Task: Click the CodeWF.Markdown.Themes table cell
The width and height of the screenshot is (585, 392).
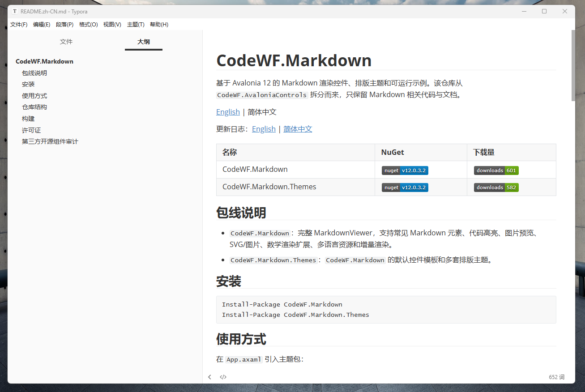Action: point(295,187)
